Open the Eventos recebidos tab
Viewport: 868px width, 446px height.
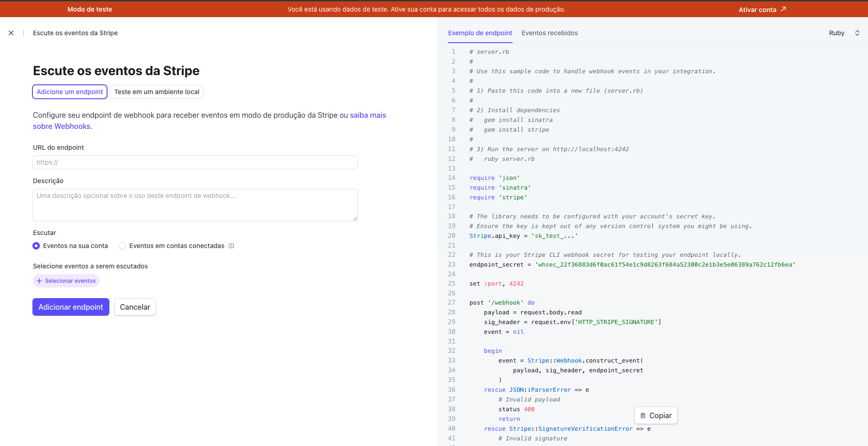click(x=550, y=33)
